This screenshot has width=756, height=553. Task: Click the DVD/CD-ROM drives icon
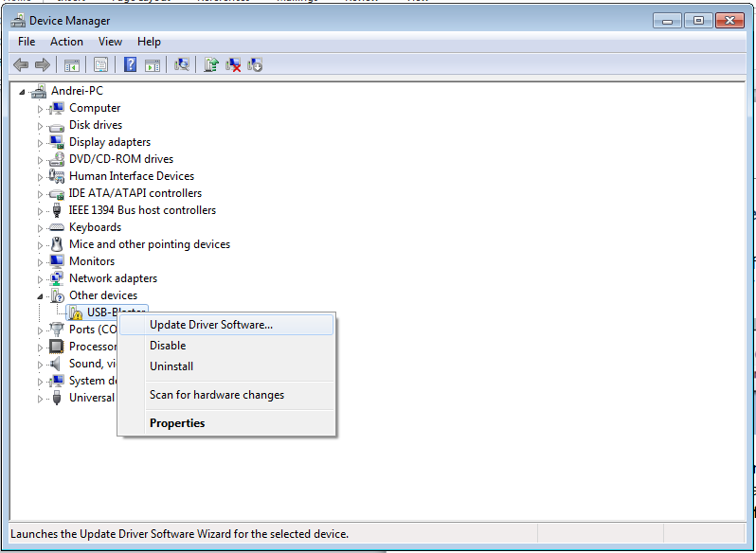57,159
